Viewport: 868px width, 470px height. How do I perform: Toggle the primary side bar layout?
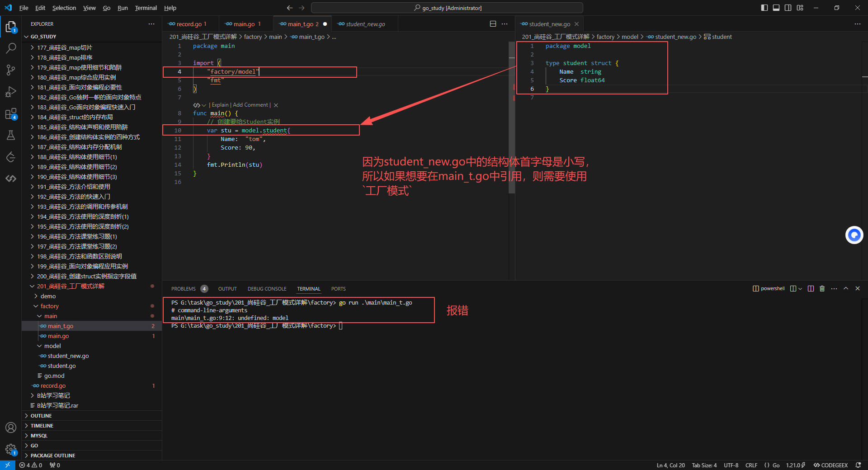[764, 8]
